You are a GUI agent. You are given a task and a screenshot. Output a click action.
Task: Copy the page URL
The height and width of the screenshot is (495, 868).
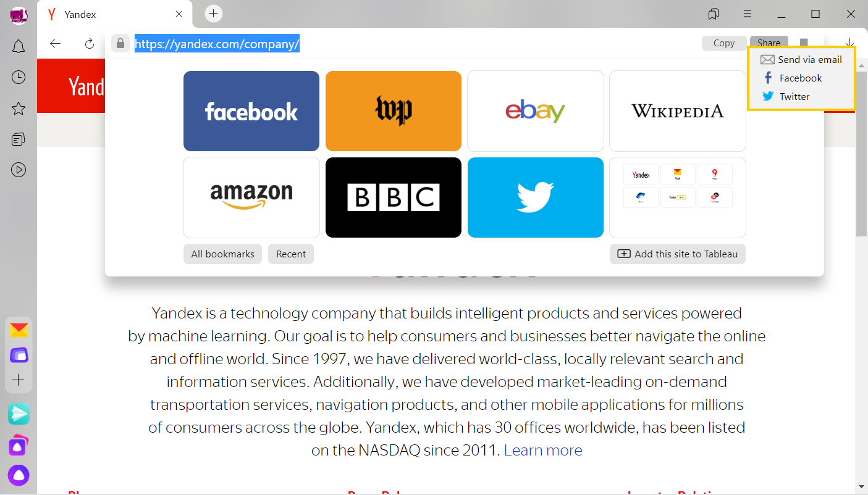click(x=724, y=43)
